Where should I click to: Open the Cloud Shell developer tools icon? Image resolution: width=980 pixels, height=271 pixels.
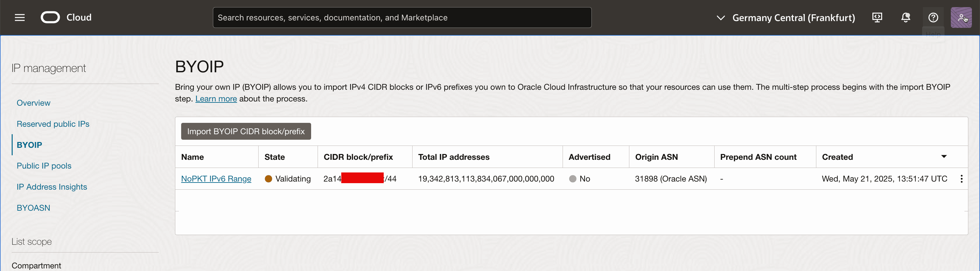(x=877, y=18)
